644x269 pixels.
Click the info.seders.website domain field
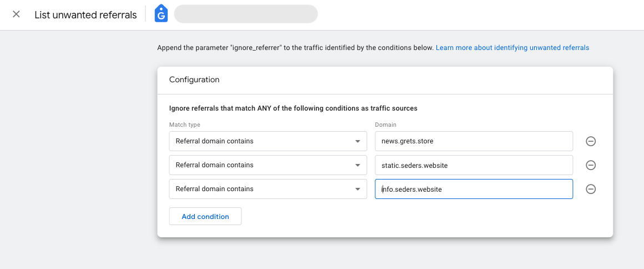[x=474, y=189]
